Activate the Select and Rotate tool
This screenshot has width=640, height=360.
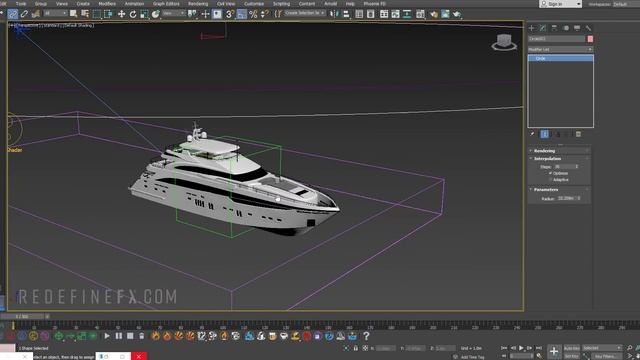pos(133,14)
